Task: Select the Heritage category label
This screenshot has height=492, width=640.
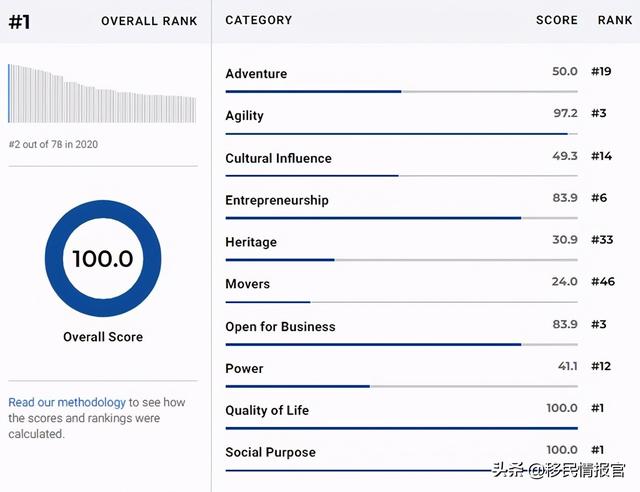Action: [251, 242]
